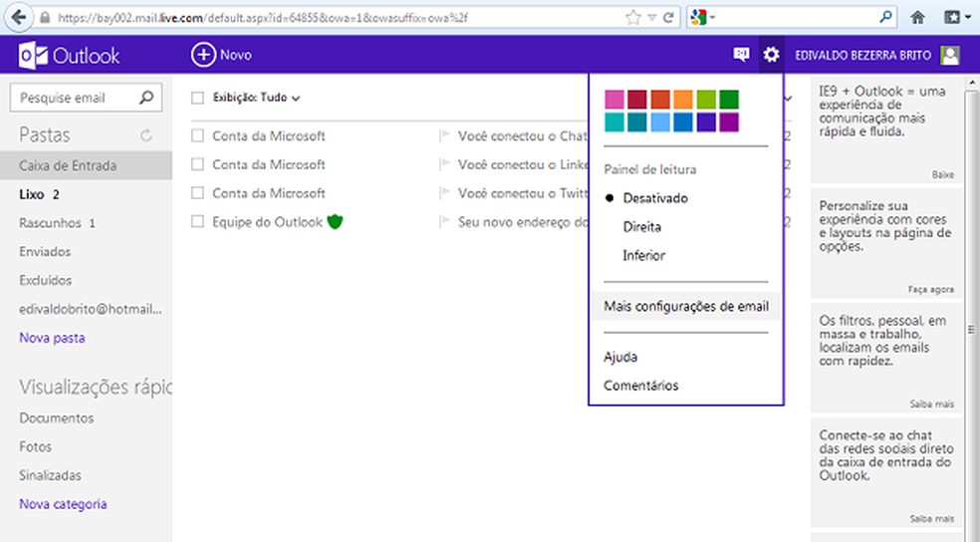Screen dimensions: 980x542
Task: Check the Equipe do Outlook message box
Action: click(197, 222)
